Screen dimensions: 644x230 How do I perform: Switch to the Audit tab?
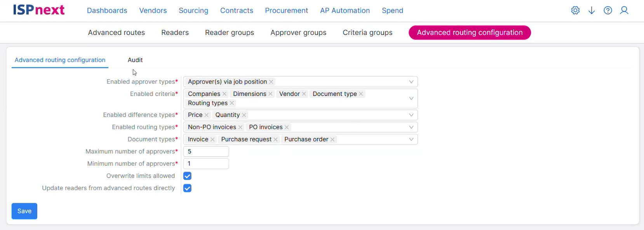coord(135,60)
